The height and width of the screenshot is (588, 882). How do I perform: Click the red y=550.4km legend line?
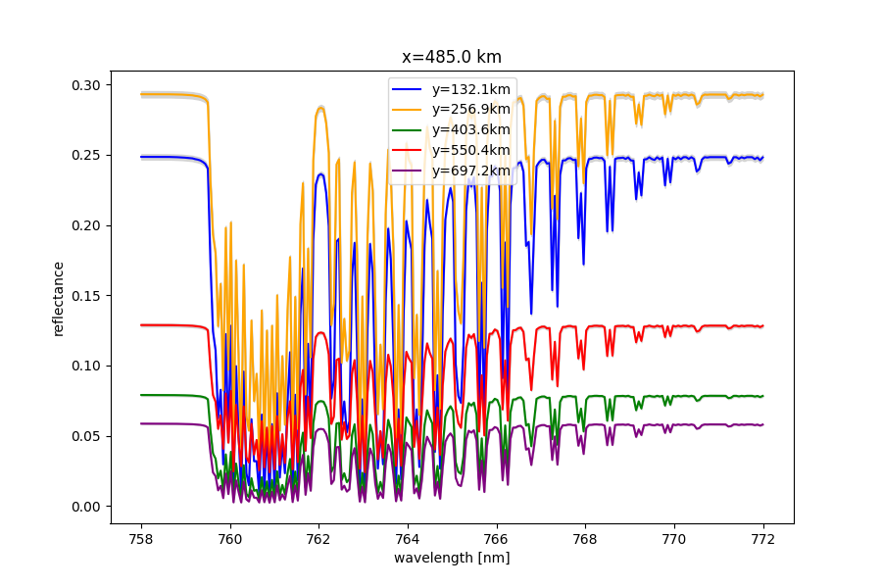point(407,150)
